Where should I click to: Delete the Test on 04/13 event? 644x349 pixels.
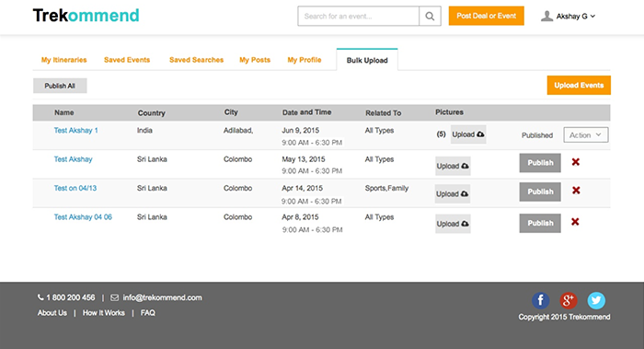[576, 191]
